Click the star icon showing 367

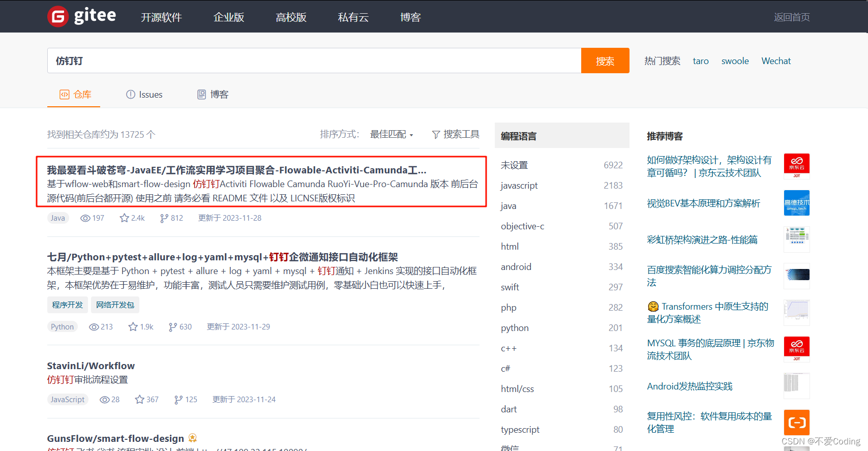coord(139,399)
